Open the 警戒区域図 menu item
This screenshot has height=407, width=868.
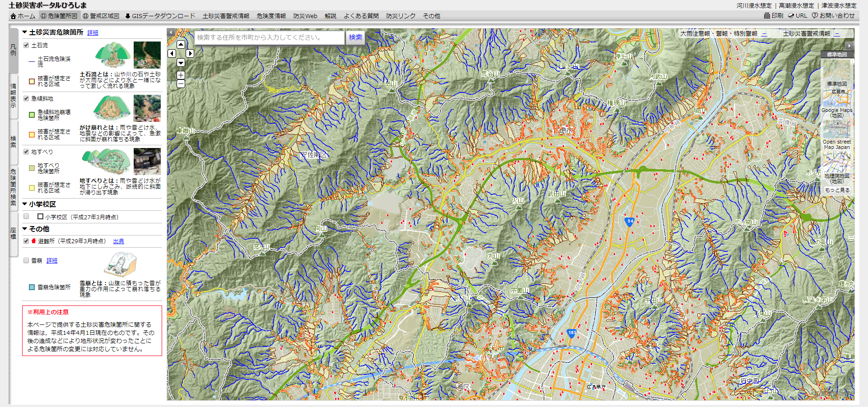[x=101, y=16]
